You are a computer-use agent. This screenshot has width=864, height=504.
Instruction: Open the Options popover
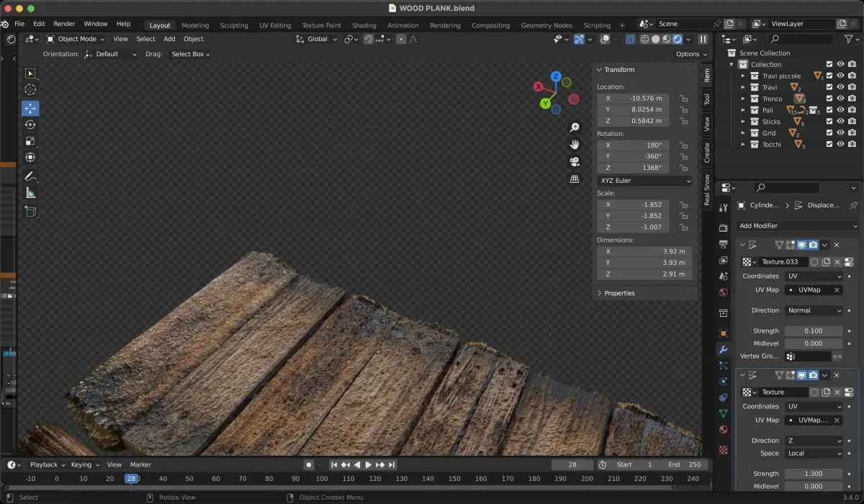[x=691, y=54]
